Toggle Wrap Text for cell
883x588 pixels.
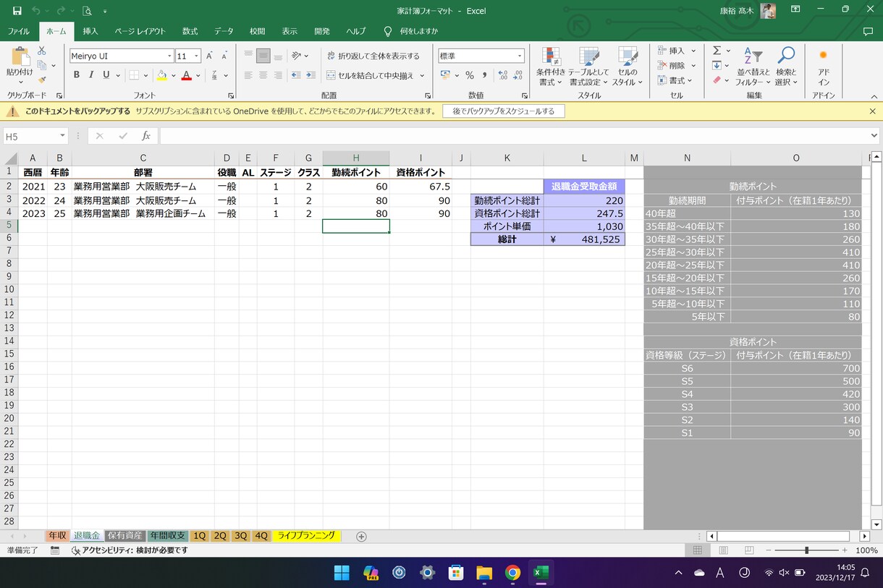pyautogui.click(x=373, y=56)
